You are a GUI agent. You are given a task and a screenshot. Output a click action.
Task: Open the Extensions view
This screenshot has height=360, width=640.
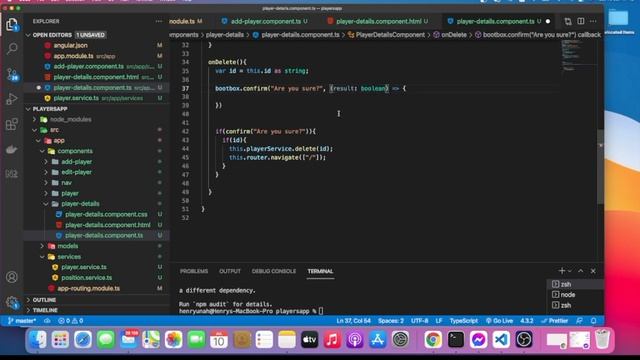pyautogui.click(x=12, y=124)
